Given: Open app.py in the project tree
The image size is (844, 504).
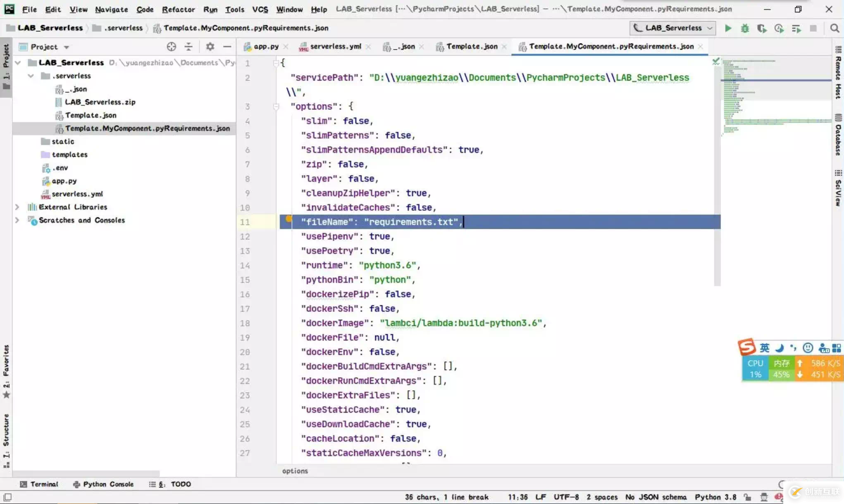Looking at the screenshot, I should [64, 181].
